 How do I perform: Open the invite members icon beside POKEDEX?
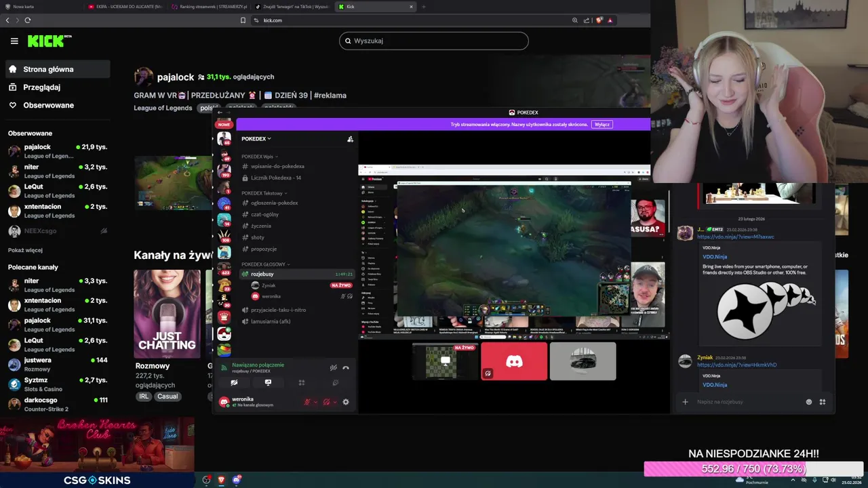[x=350, y=139]
